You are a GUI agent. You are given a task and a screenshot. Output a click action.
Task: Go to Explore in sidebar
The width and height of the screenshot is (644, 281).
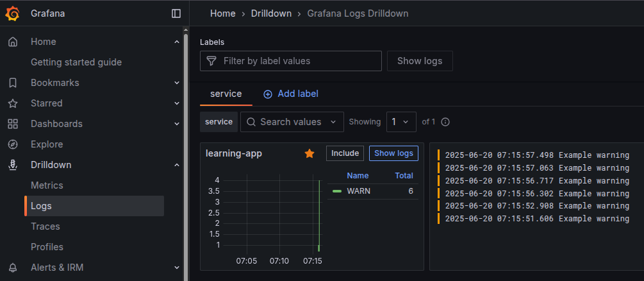point(47,144)
